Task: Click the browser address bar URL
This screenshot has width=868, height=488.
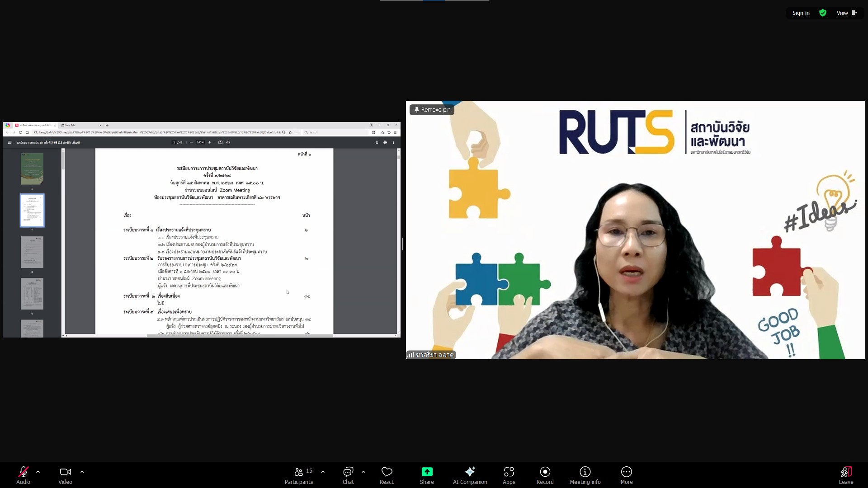Action: [x=159, y=132]
